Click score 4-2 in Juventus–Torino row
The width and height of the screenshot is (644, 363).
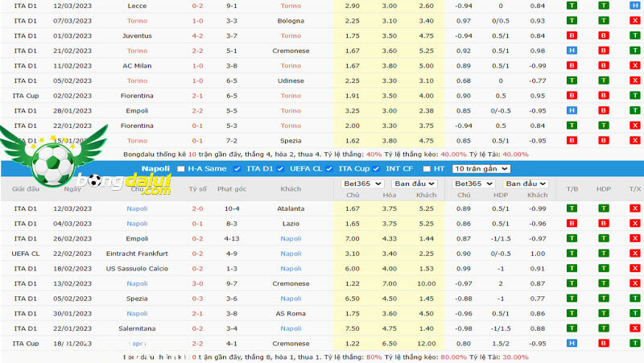[x=197, y=35]
